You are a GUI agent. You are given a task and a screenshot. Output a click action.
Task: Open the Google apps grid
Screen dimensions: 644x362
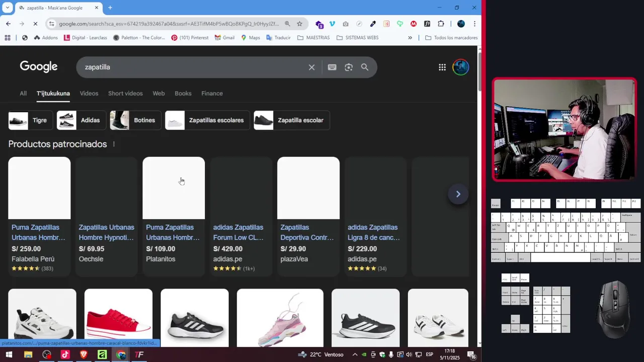click(442, 67)
